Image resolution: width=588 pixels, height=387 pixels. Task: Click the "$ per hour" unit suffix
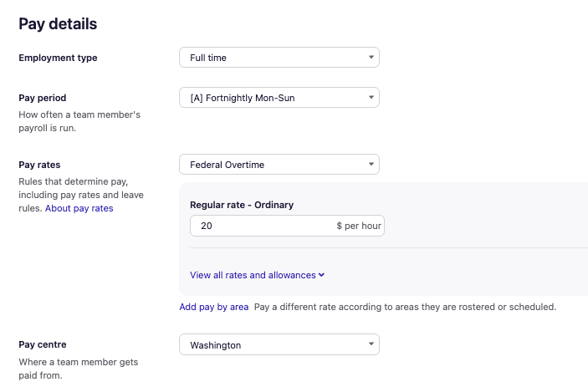pyautogui.click(x=358, y=226)
